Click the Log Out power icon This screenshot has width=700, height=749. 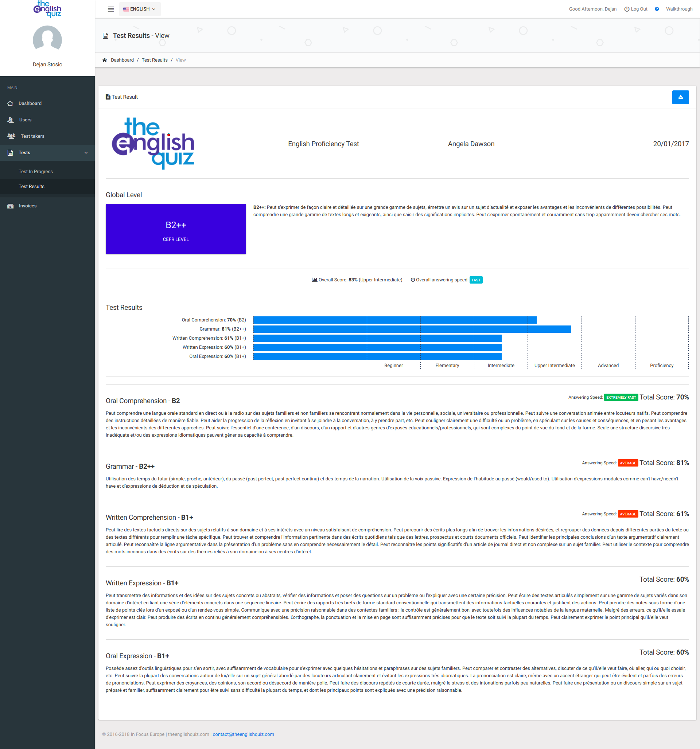coord(626,9)
